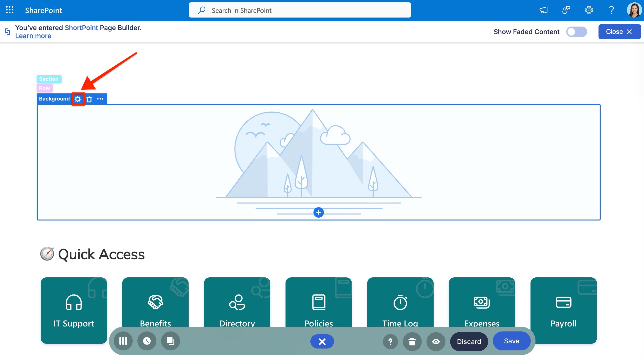Open the columns layout icon in the builder toolbar

click(x=123, y=341)
